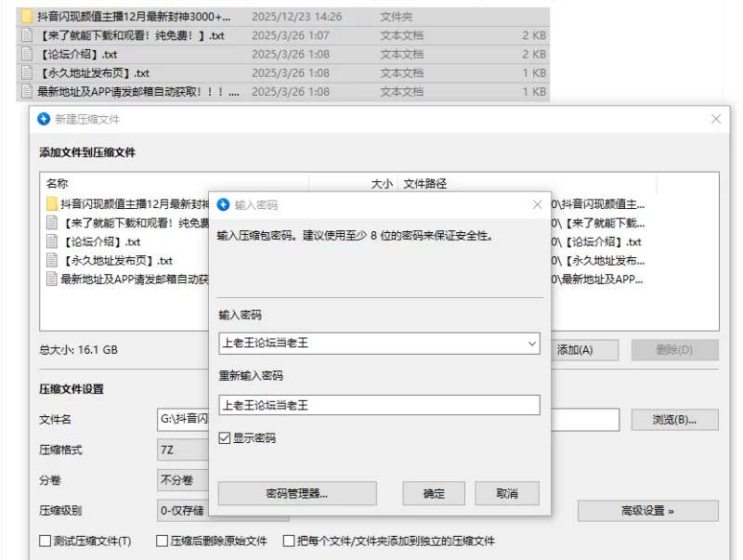The image size is (743, 560).
Task: Click the Bandizip logo in password dialog title
Action: click(223, 204)
